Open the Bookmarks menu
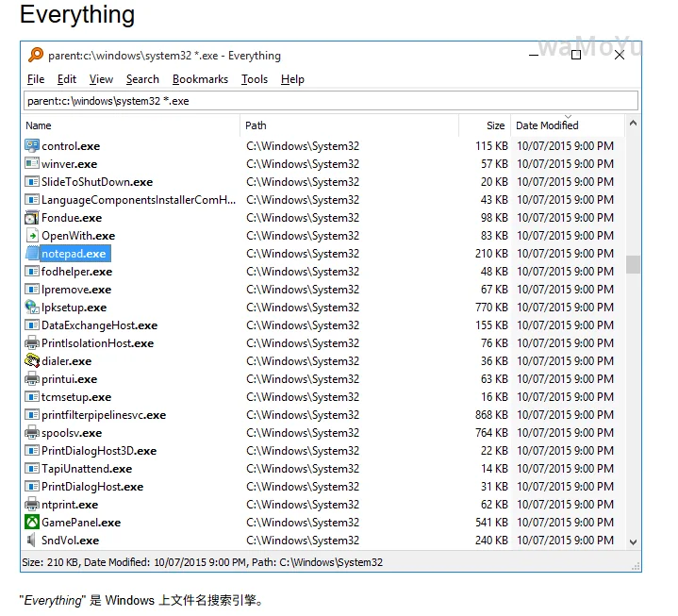The height and width of the screenshot is (616, 678). [200, 79]
